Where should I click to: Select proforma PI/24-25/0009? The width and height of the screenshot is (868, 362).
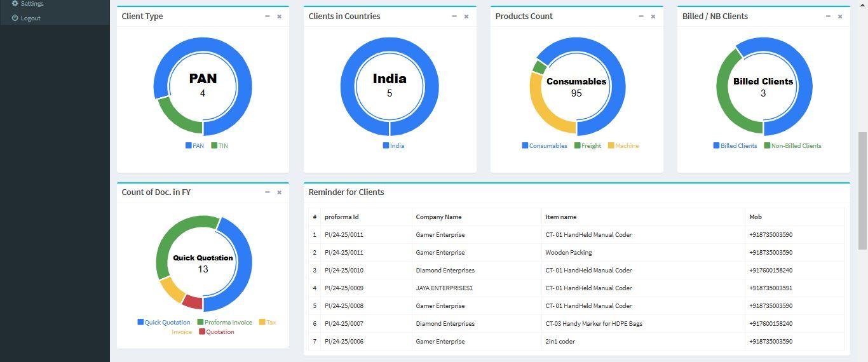tap(344, 288)
